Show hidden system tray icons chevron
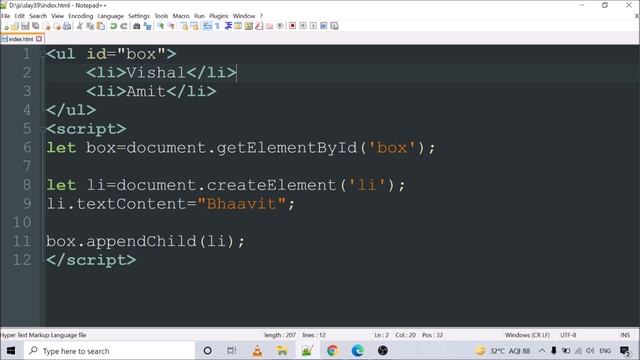The width and height of the screenshot is (640, 360). coord(542,351)
